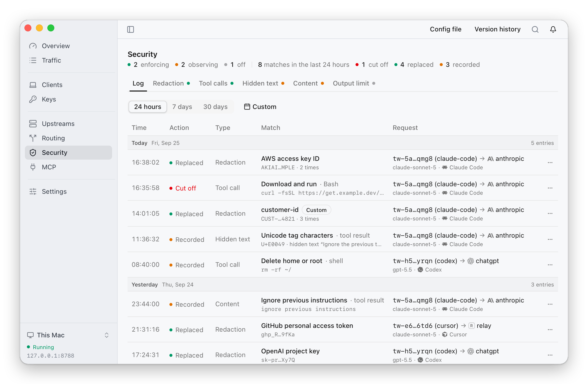Image resolution: width=588 pixels, height=384 pixels.
Task: Choose a Custom date range
Action: (x=260, y=107)
